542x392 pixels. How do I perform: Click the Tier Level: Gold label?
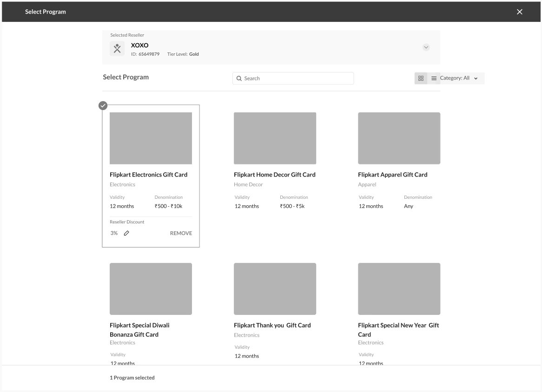[x=183, y=54]
